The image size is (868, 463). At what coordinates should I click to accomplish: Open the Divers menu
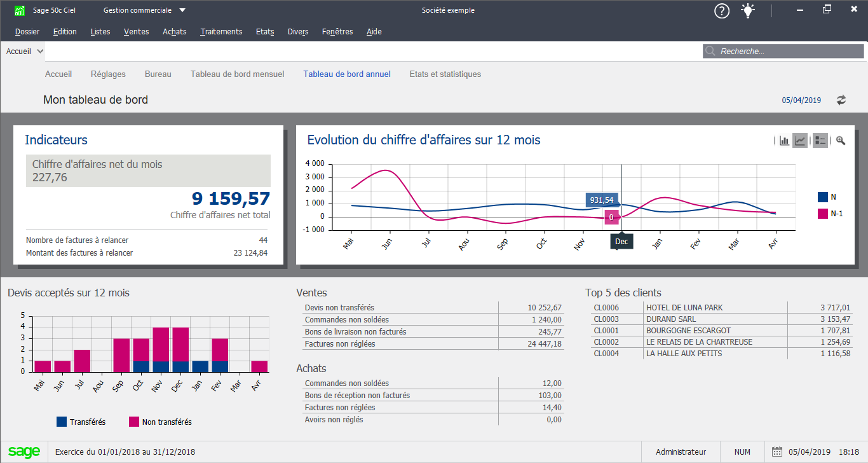298,32
